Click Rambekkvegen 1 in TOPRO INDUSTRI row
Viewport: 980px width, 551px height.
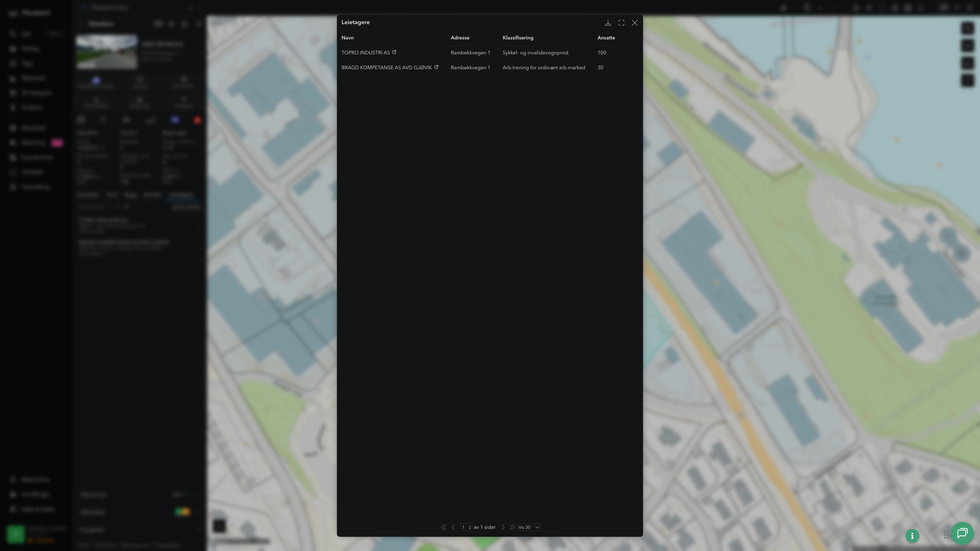pos(470,53)
